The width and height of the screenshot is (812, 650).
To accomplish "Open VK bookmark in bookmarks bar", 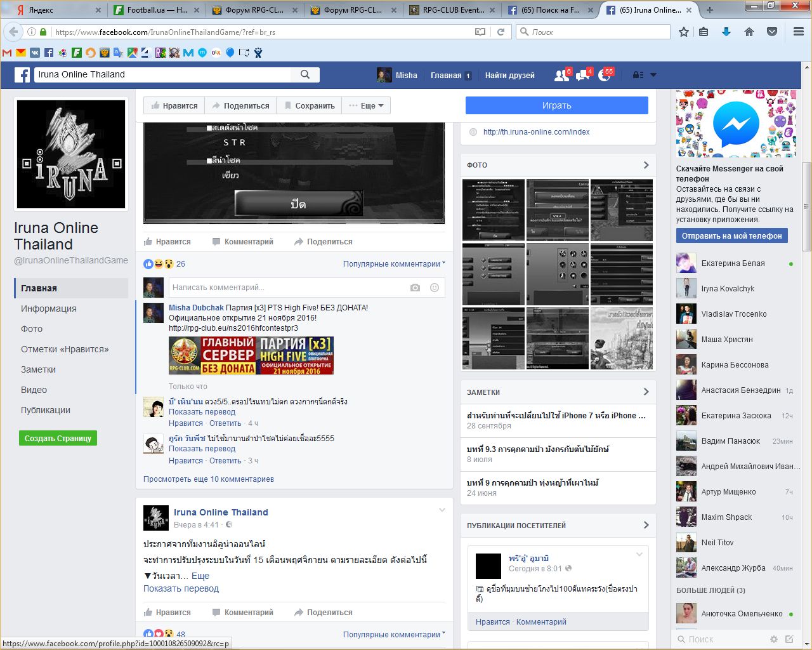I will (x=35, y=53).
